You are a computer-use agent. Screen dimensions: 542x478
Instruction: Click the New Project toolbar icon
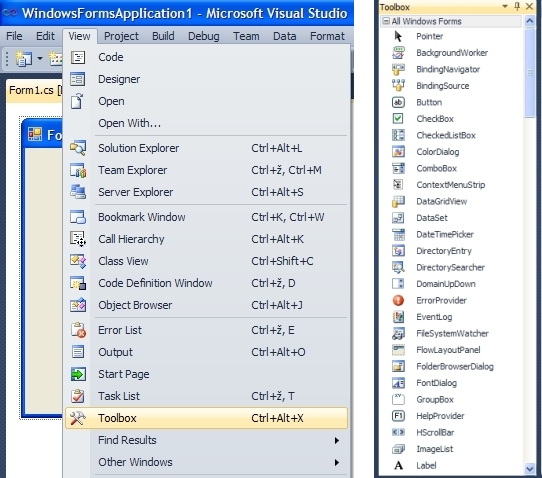23,58
